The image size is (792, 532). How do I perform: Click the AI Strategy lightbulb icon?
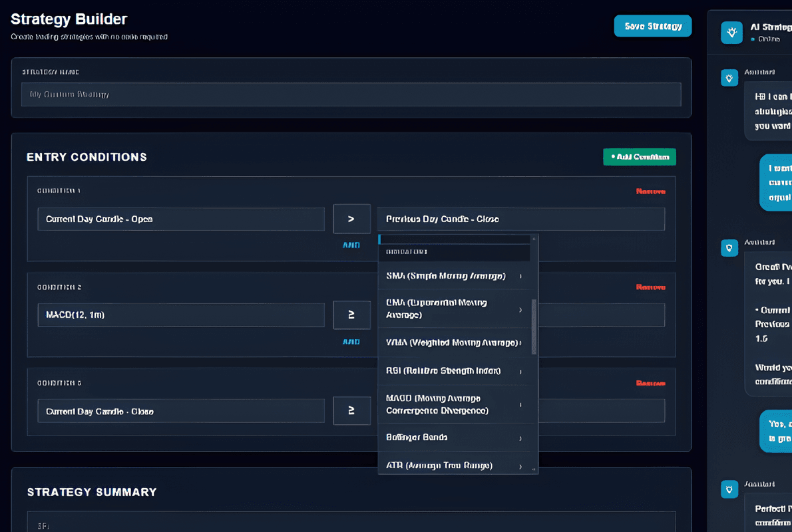pos(731,33)
